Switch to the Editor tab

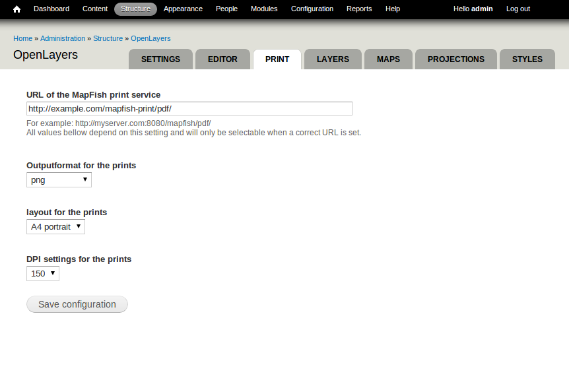tap(223, 59)
